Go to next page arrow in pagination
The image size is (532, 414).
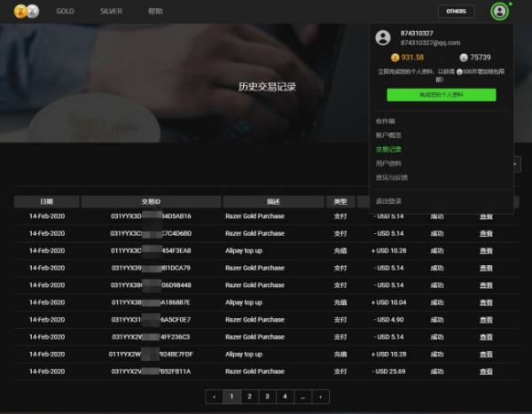click(x=321, y=396)
